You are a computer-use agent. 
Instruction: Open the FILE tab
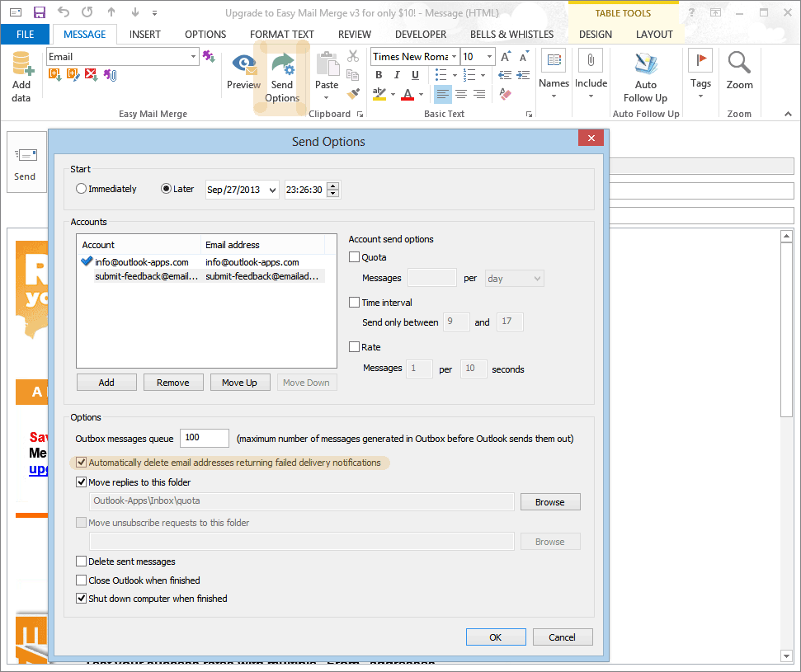[x=25, y=34]
